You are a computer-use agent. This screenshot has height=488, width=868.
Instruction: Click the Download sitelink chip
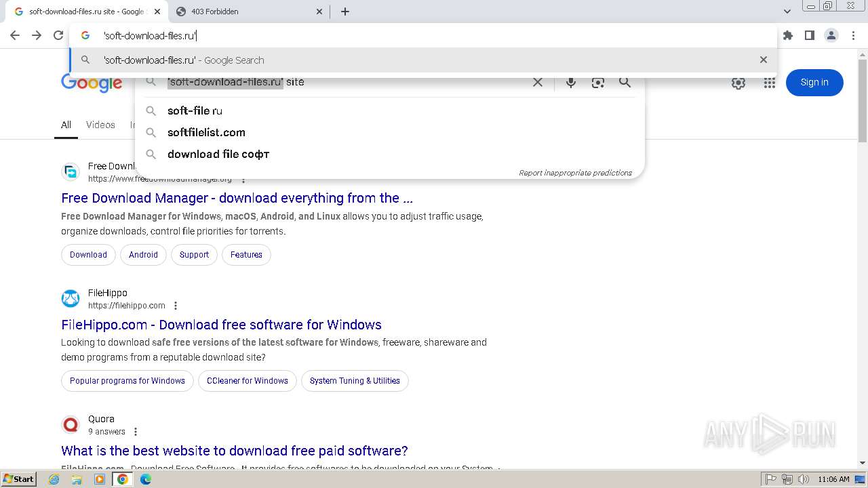coord(88,255)
